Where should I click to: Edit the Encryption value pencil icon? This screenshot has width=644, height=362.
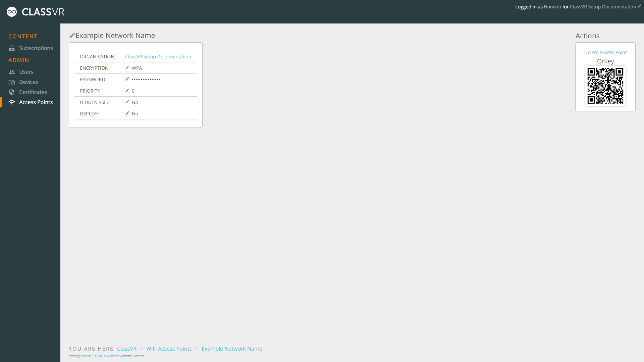(x=127, y=68)
